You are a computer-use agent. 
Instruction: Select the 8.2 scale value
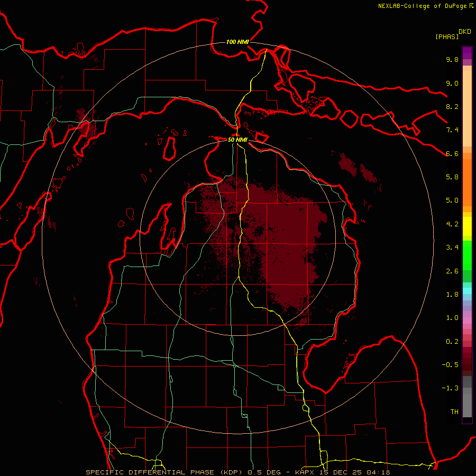[x=452, y=106]
